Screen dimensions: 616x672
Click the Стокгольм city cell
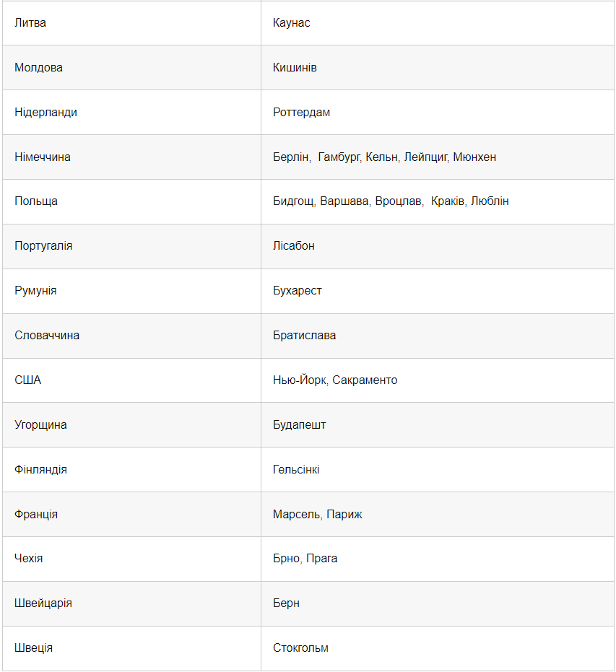coord(300,648)
